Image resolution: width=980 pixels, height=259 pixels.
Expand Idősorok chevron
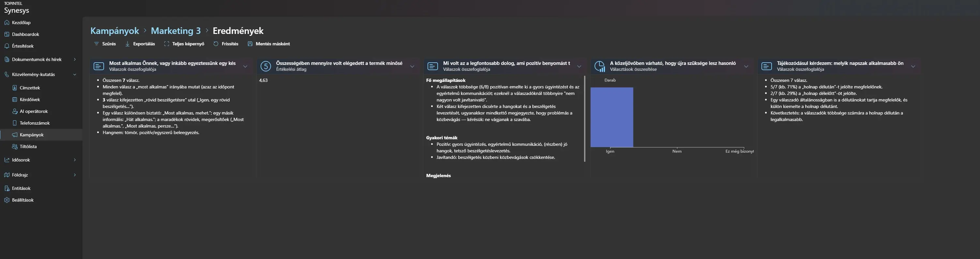pos(75,160)
